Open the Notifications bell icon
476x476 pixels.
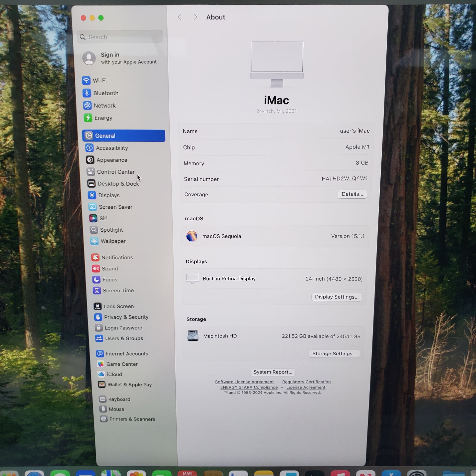pos(95,258)
